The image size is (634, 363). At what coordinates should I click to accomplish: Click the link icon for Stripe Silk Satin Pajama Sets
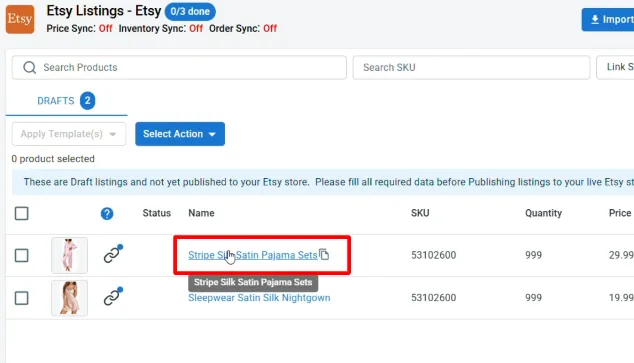tap(112, 254)
